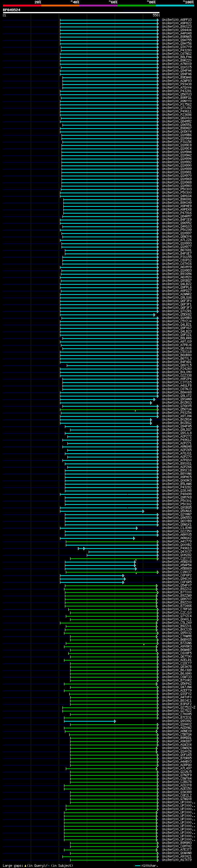This screenshot has height=868, width=197.
Task: Select the UniRef100_P49611 entry
Action: [176, 111]
